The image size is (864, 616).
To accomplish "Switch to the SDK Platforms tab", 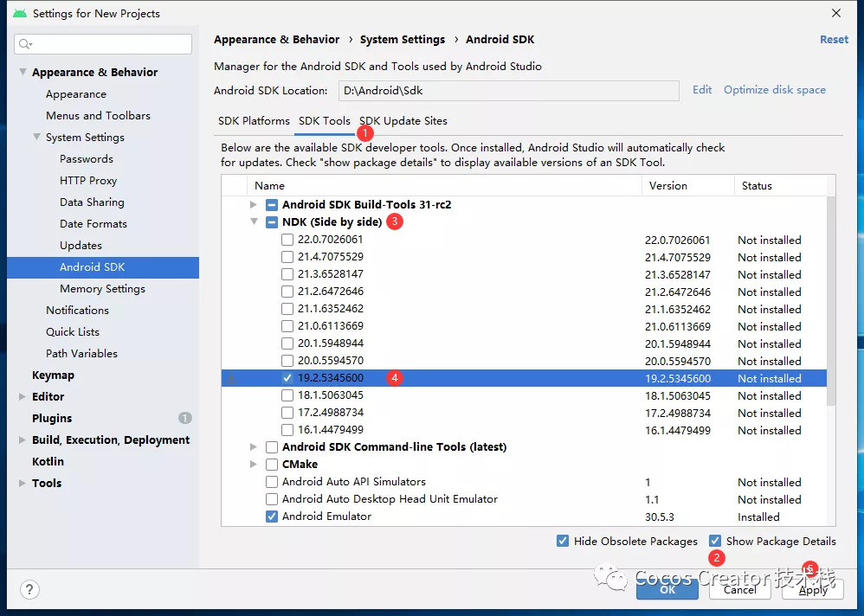I will (254, 121).
